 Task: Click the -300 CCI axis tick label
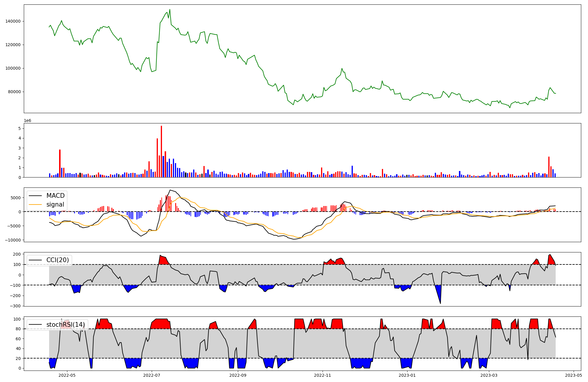coord(15,306)
